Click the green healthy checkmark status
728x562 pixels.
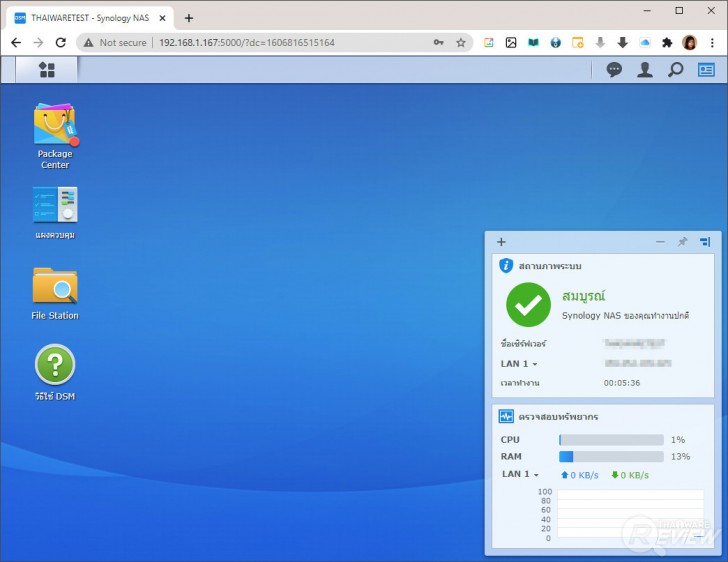point(528,305)
